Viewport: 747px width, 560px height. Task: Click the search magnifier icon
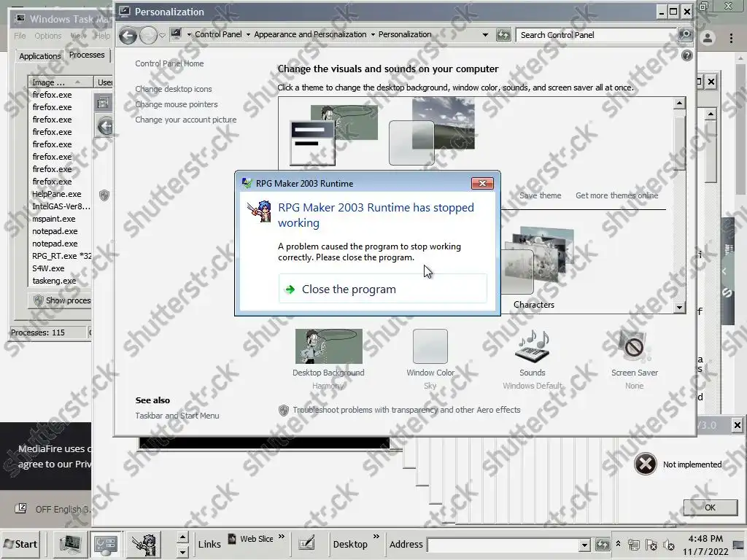tap(684, 34)
